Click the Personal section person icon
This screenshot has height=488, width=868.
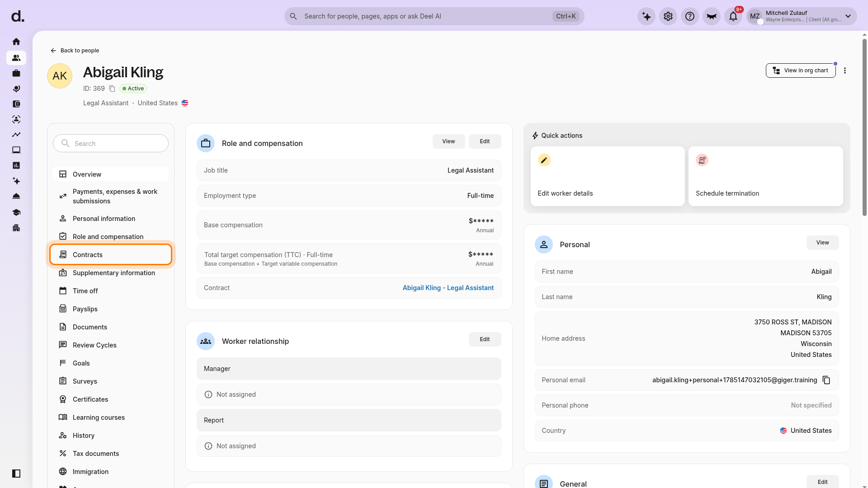[544, 244]
